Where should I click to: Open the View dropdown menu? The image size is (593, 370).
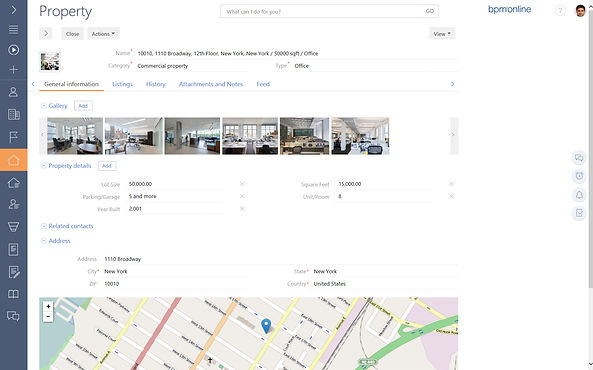click(442, 34)
